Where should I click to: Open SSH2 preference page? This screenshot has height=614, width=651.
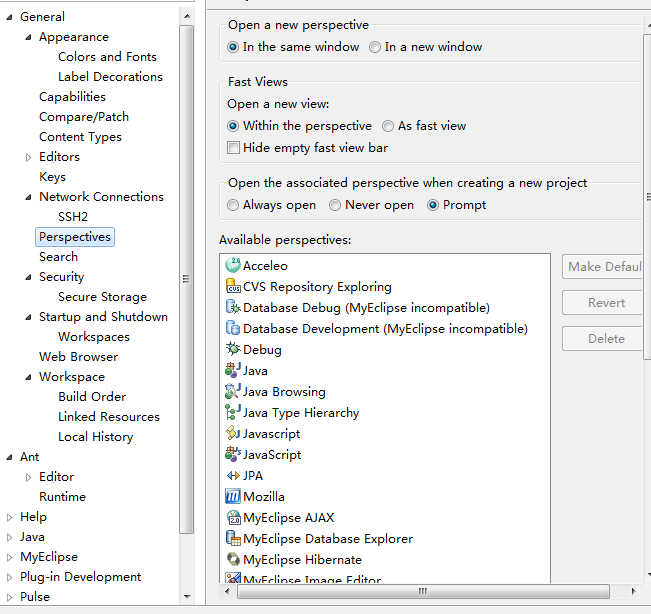pyautogui.click(x=73, y=216)
